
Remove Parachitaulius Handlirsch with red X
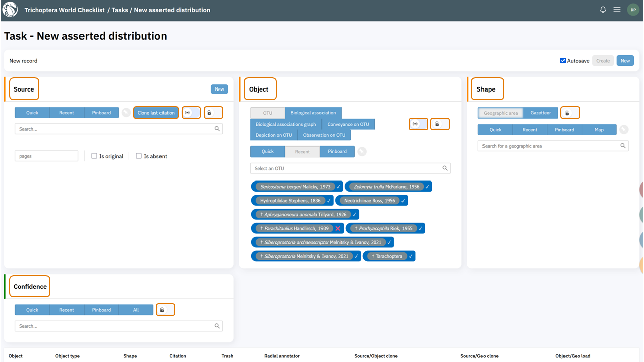(338, 229)
